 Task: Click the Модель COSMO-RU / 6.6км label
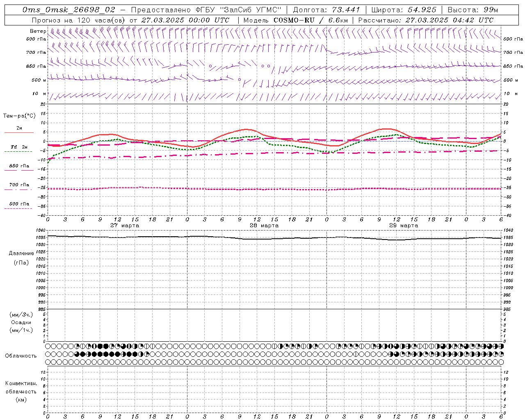[x=295, y=20]
